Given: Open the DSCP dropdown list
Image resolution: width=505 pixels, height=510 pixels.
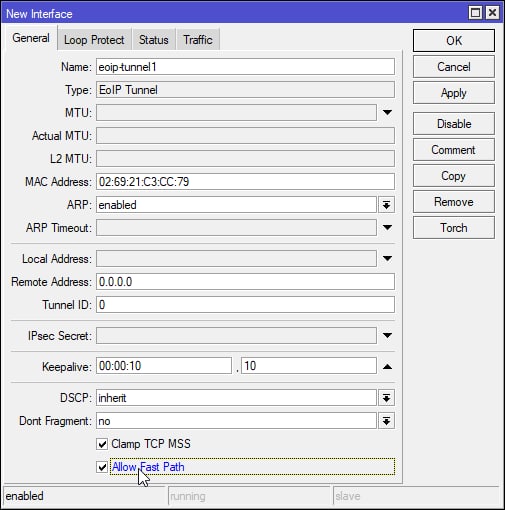Looking at the screenshot, I should coord(386,398).
